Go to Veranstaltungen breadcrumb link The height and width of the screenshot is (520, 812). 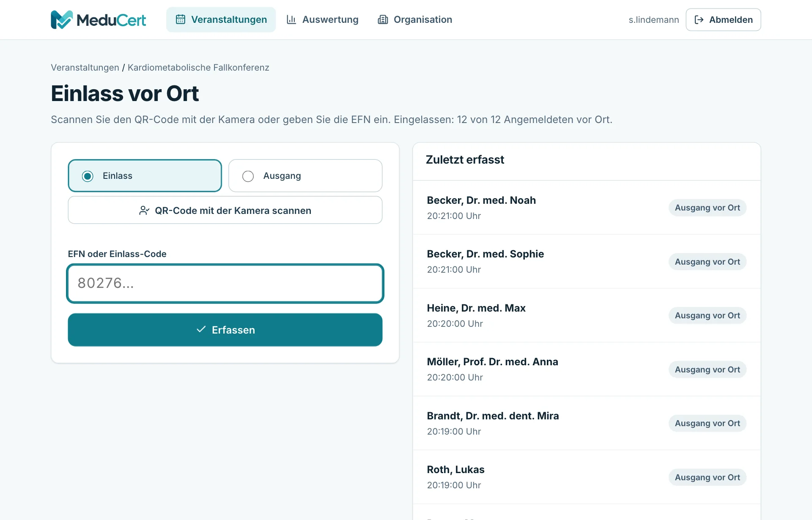click(85, 68)
